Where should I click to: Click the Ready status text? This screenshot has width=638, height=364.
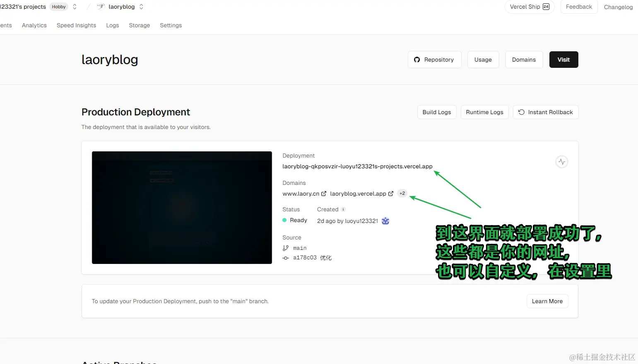[299, 220]
